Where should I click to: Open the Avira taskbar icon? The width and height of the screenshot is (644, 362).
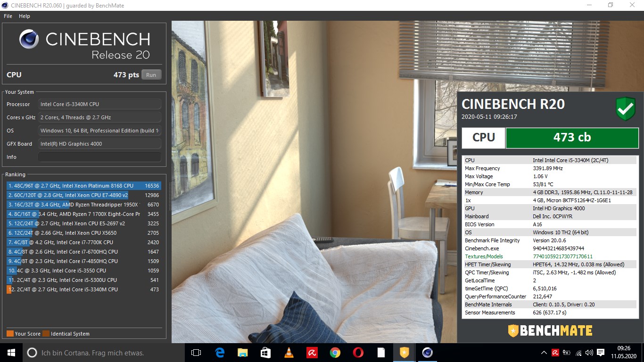point(312,353)
